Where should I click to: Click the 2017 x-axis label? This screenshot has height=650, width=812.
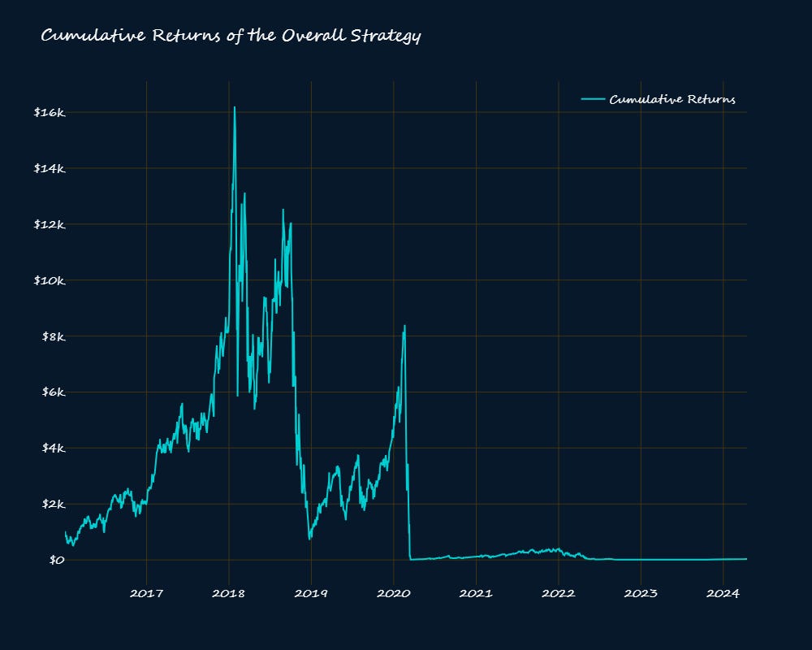pyautogui.click(x=146, y=593)
